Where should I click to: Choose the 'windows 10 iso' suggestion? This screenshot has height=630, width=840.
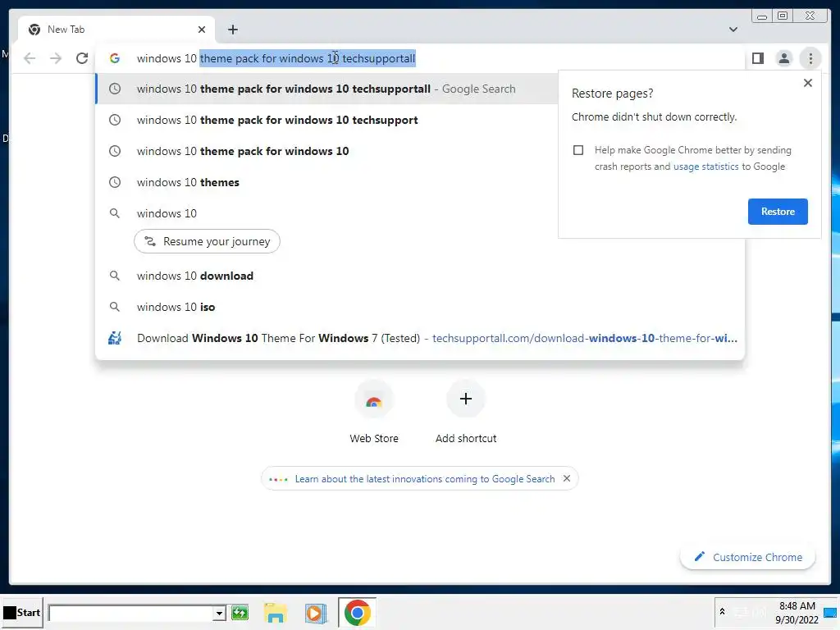click(420, 307)
